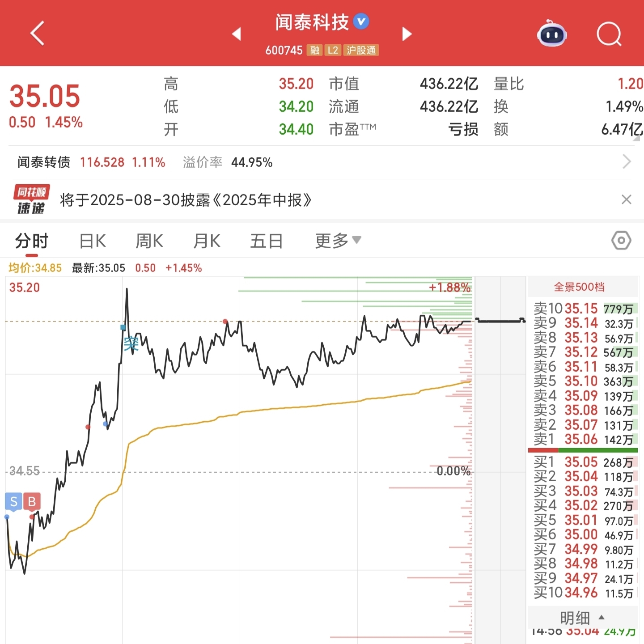Image resolution: width=644 pixels, height=644 pixels.
Task: Tap the 额 6.47亿 turnover value
Action: tap(622, 129)
